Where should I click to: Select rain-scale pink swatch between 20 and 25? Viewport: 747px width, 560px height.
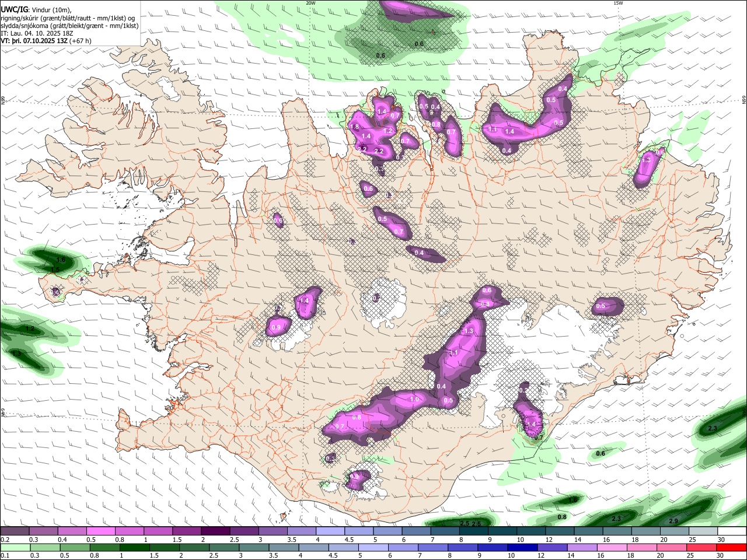click(672, 547)
